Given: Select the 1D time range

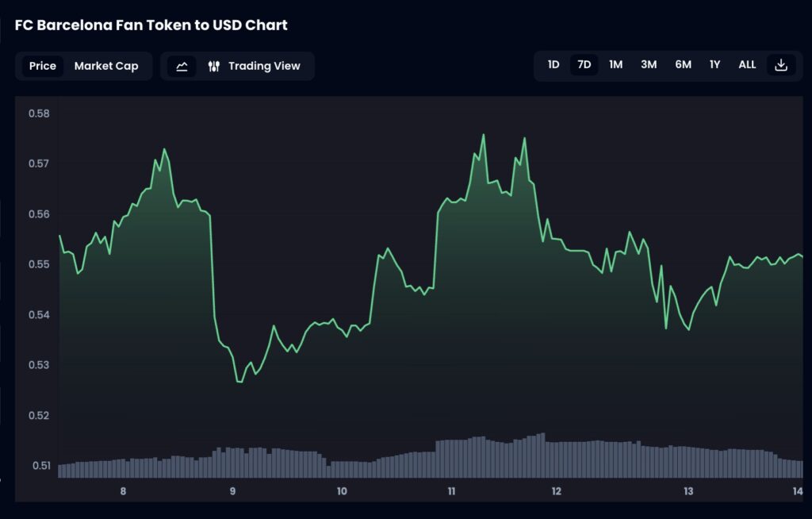Looking at the screenshot, I should pos(553,65).
